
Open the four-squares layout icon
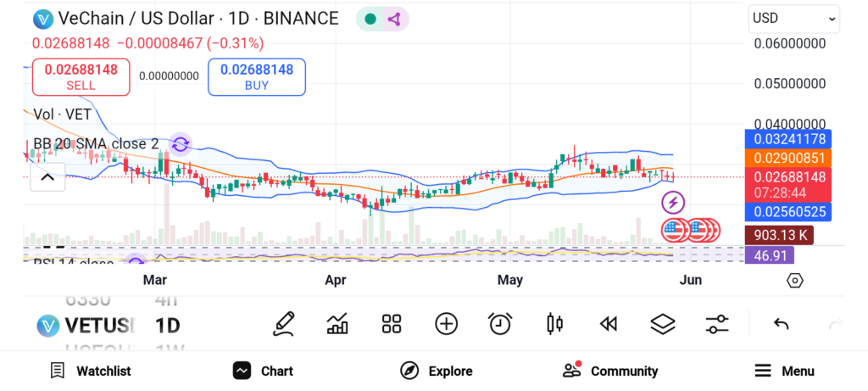[392, 324]
